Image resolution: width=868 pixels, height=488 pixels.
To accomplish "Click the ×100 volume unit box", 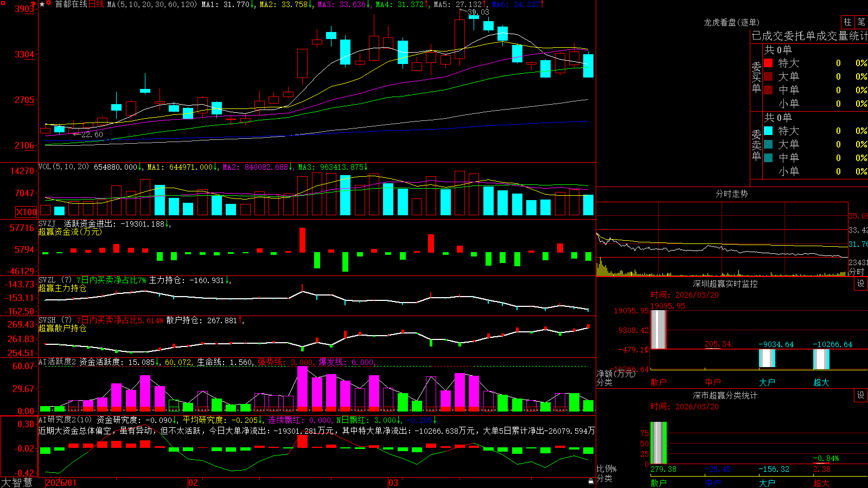I will (26, 213).
